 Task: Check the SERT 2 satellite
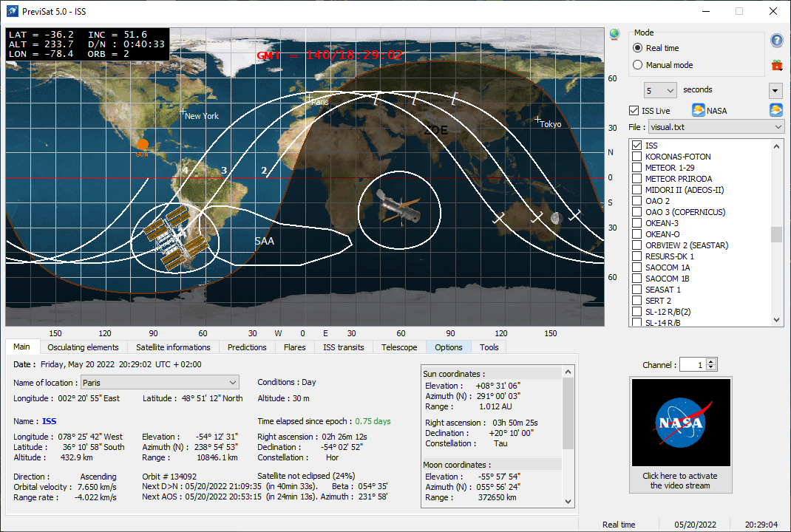(x=636, y=301)
